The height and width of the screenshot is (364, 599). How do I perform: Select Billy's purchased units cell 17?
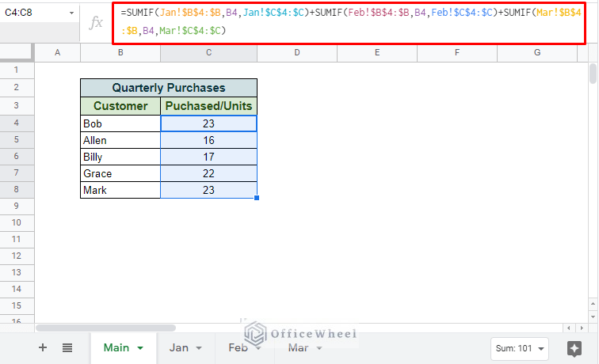coord(208,157)
